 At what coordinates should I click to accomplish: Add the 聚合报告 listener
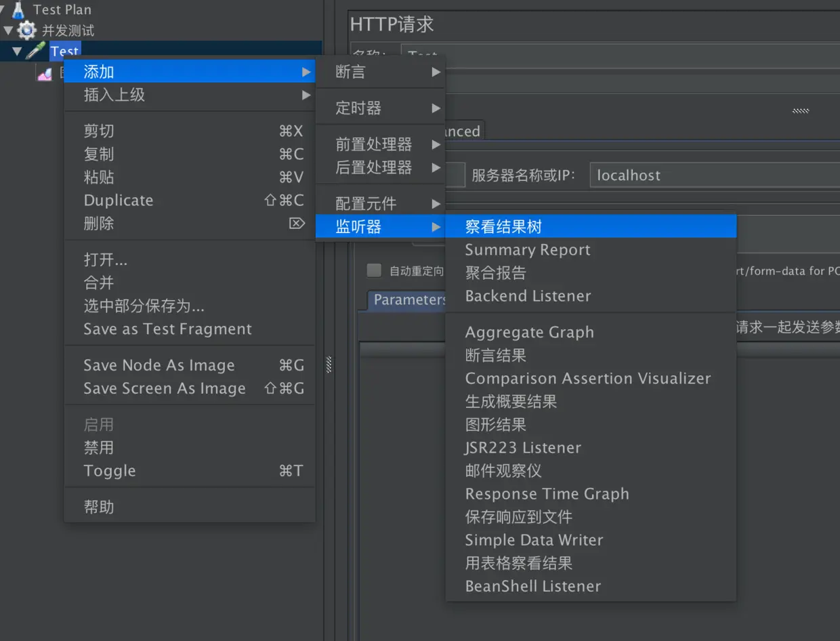tap(591, 272)
